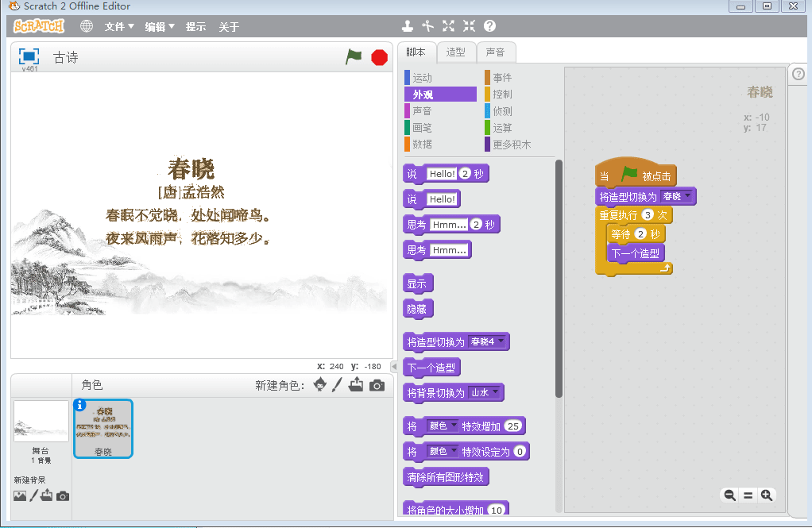Reset scripts area zoom to normal

coord(748,495)
